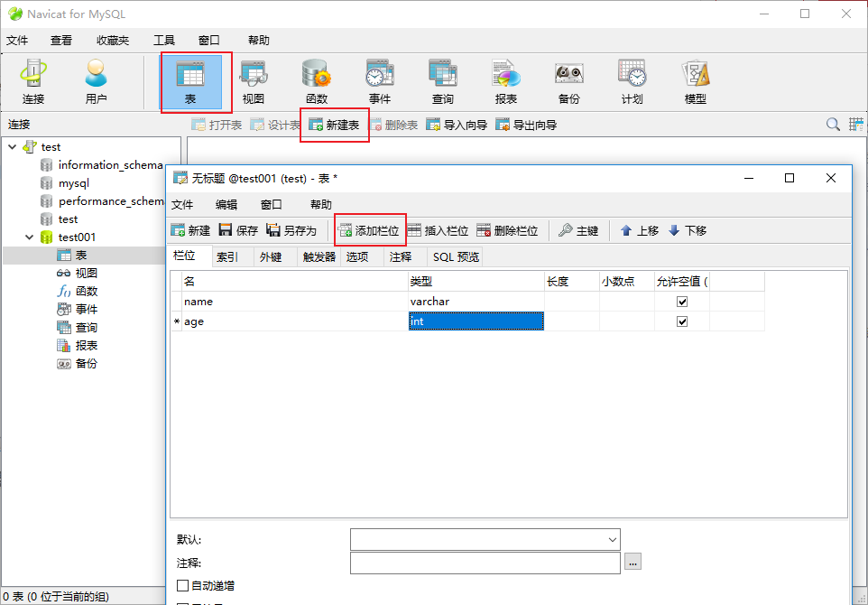This screenshot has height=605, width=868.
Task: Select 查询 node in the tree
Action: coord(78,328)
